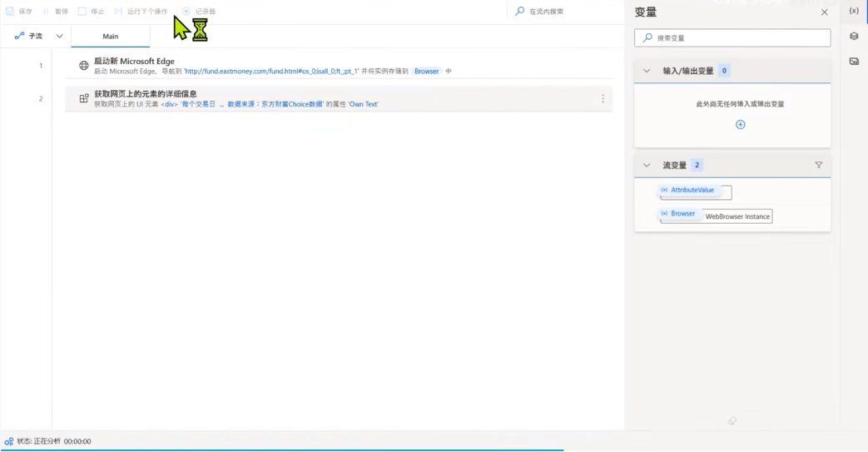This screenshot has width=868, height=452.
Task: Select the get web element details action
Action: pyautogui.click(x=339, y=98)
